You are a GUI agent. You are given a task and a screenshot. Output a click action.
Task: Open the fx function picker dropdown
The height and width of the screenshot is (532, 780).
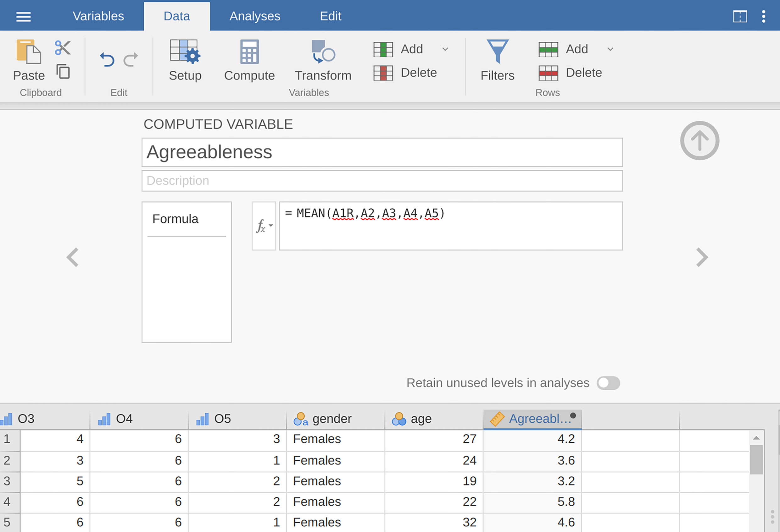pos(264,226)
